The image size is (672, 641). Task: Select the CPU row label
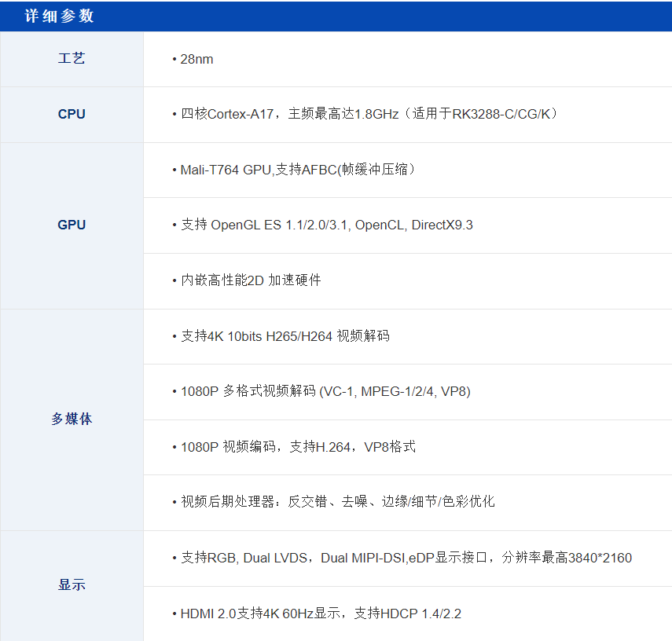[72, 114]
